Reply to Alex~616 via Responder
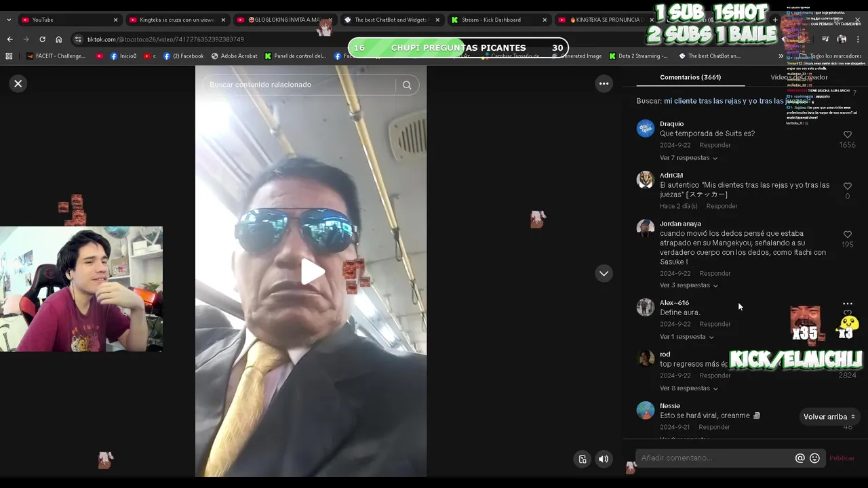This screenshot has width=868, height=488. pos(715,324)
